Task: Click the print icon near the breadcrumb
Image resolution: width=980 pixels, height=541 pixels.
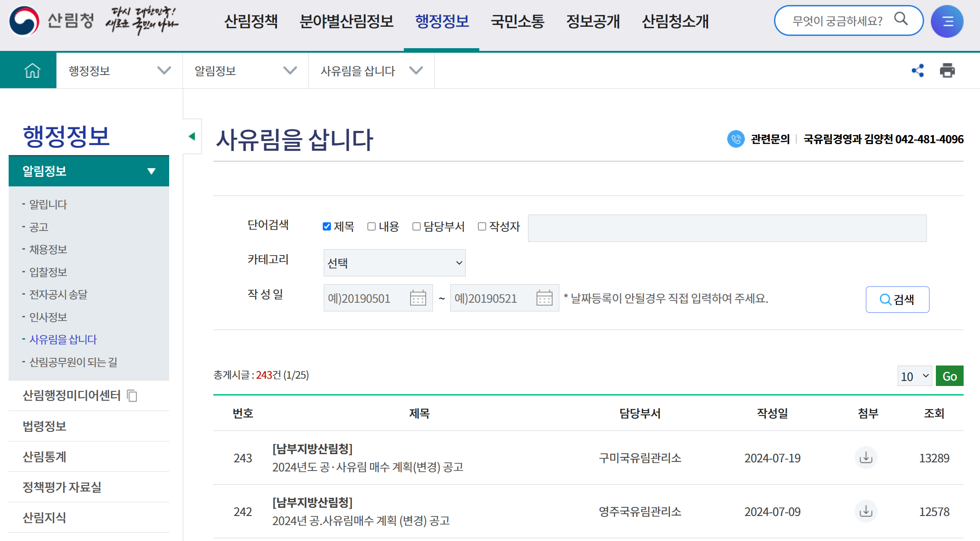Action: point(947,70)
